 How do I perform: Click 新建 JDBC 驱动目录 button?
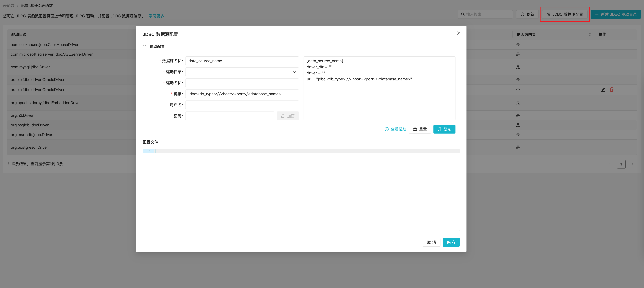[616, 14]
